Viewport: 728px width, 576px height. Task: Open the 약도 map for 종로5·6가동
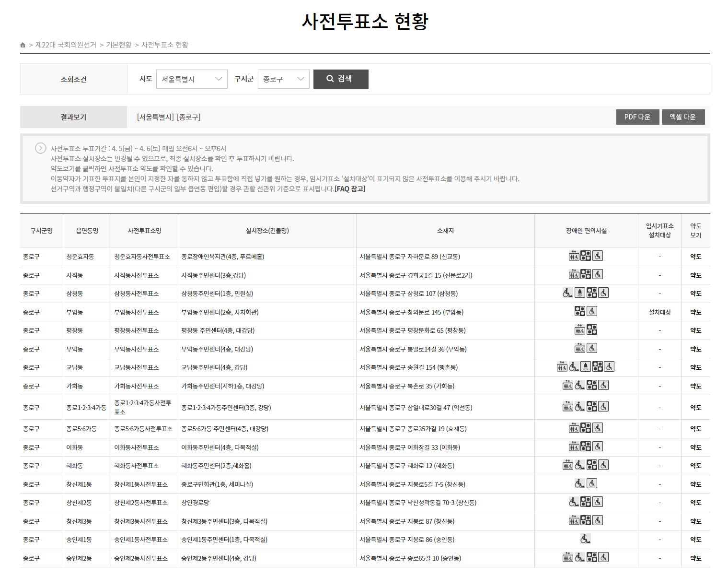tap(696, 429)
